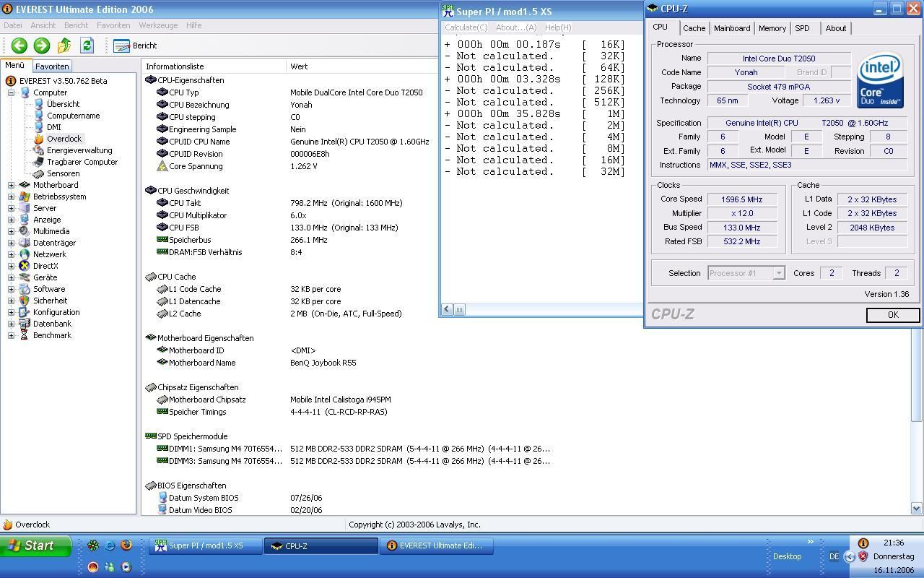
Task: Expand the Multimedia tree node
Action: point(11,231)
